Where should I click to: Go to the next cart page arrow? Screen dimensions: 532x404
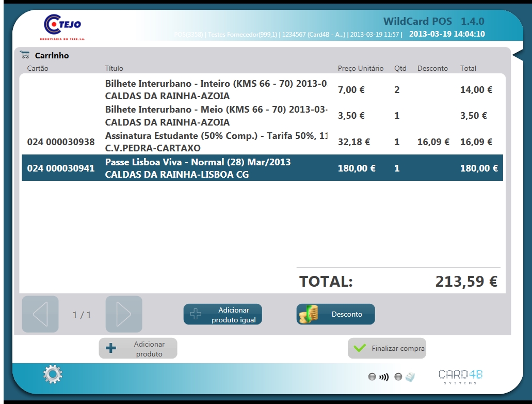(124, 314)
